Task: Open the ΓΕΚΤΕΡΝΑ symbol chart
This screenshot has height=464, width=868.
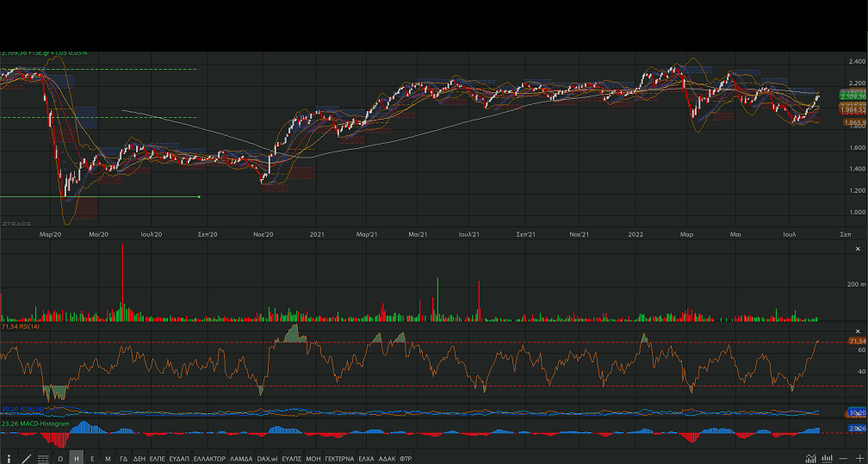Action: click(339, 459)
